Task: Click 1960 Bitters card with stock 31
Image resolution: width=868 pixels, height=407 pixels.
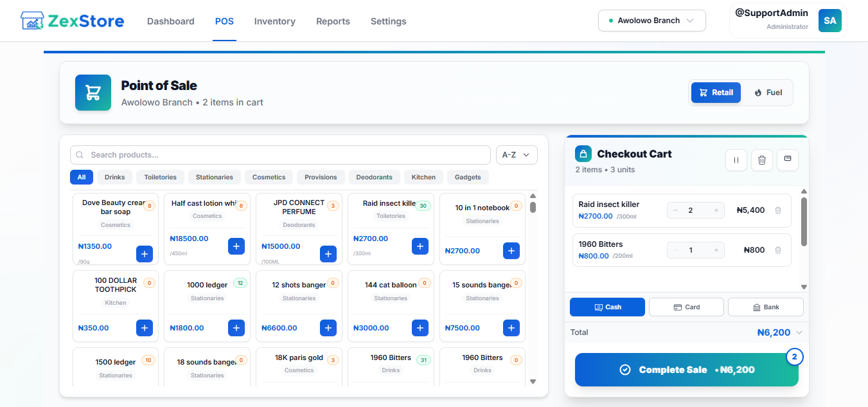Action: (391, 367)
